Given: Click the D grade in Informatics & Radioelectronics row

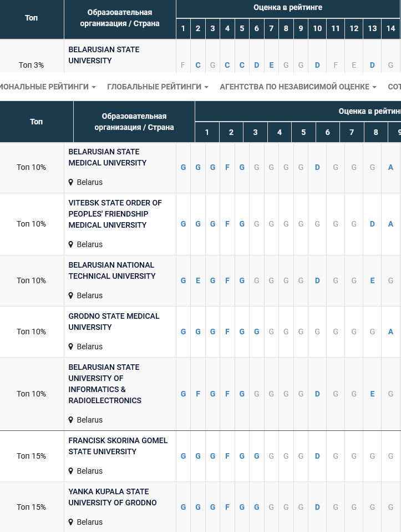Looking at the screenshot, I should click(317, 394).
